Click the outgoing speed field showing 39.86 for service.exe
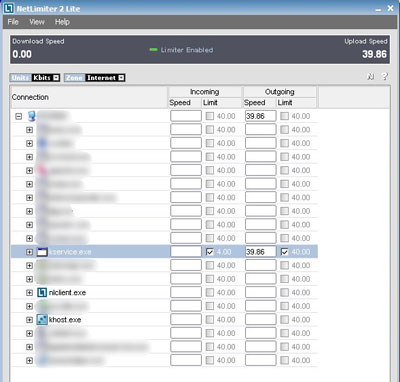Image resolution: width=400 pixels, height=382 pixels. (x=260, y=252)
